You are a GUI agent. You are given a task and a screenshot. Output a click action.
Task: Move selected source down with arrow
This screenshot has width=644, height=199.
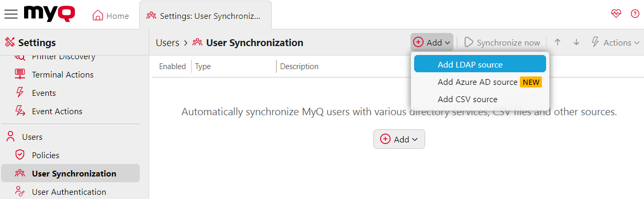click(x=576, y=42)
